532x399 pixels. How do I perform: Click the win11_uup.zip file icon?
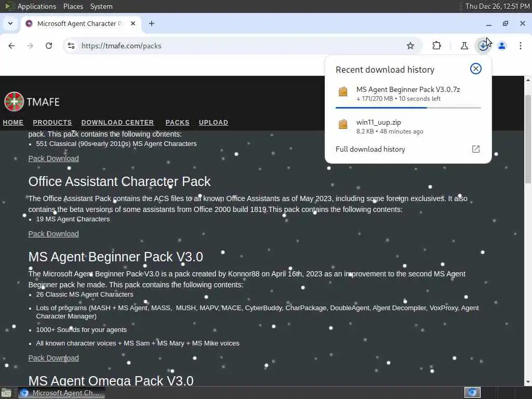[x=343, y=124]
